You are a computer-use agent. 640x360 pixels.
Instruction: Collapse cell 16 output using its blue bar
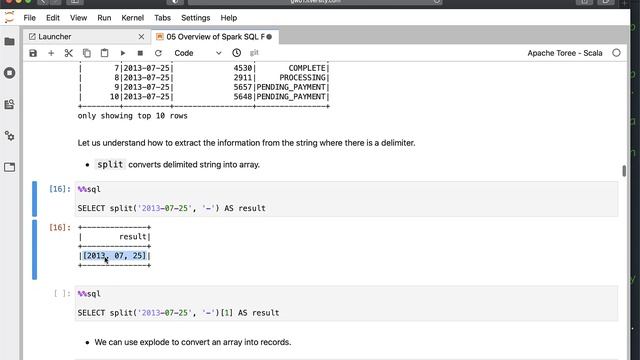pyautogui.click(x=35, y=249)
